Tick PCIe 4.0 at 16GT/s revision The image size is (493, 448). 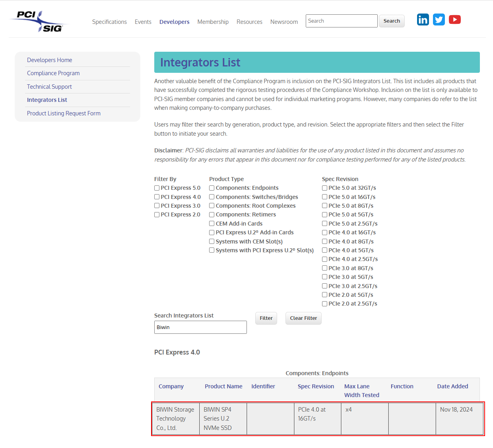pyautogui.click(x=325, y=232)
